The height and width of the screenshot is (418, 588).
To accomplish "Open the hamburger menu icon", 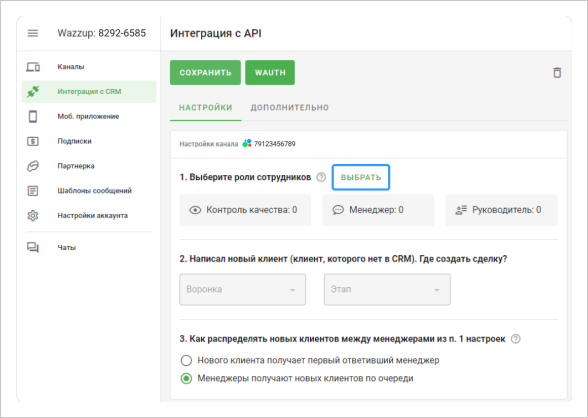I will coord(33,33).
